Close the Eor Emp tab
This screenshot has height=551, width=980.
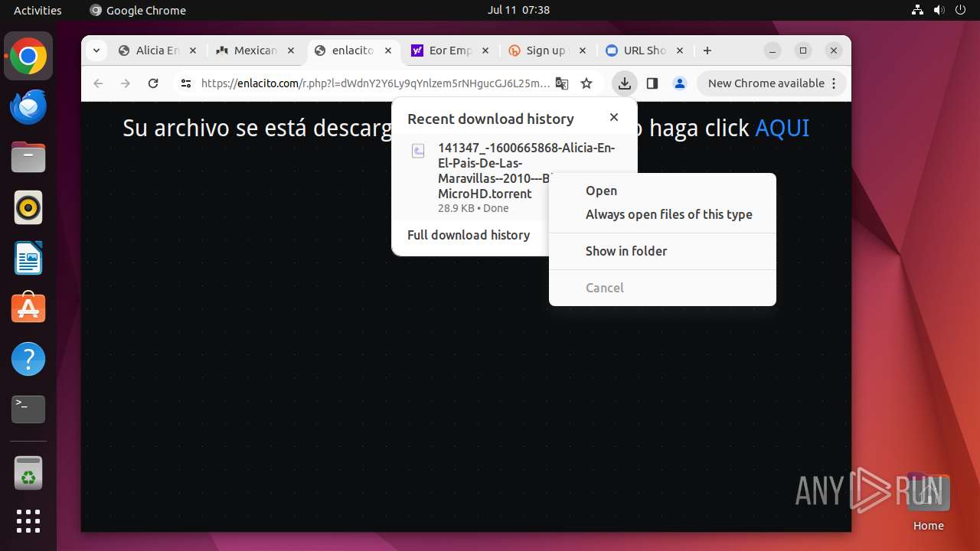(x=485, y=51)
